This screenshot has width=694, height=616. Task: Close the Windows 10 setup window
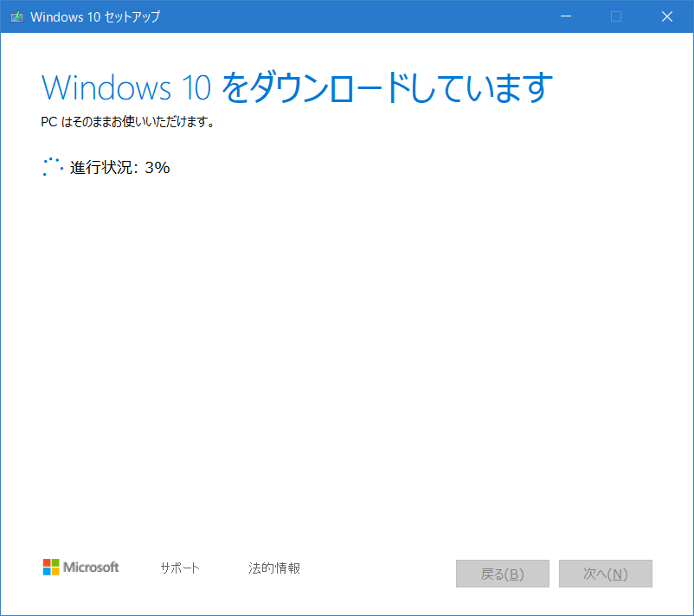[667, 16]
